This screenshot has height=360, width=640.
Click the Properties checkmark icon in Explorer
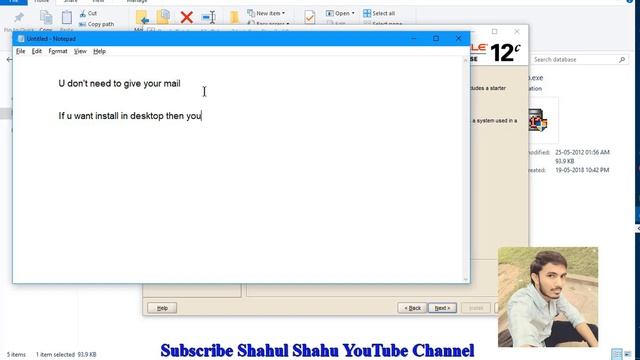point(309,17)
